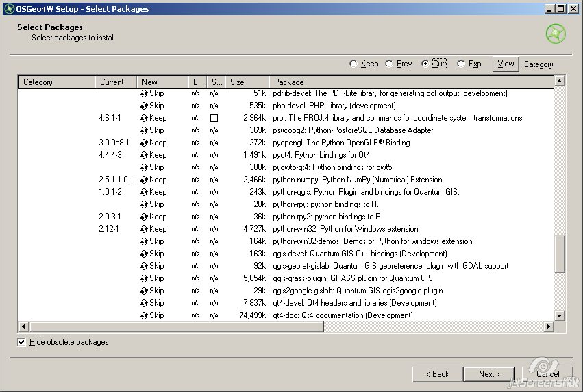Click the cycle icon for qgis2google-gislab
The width and height of the screenshot is (583, 392).
(x=145, y=291)
